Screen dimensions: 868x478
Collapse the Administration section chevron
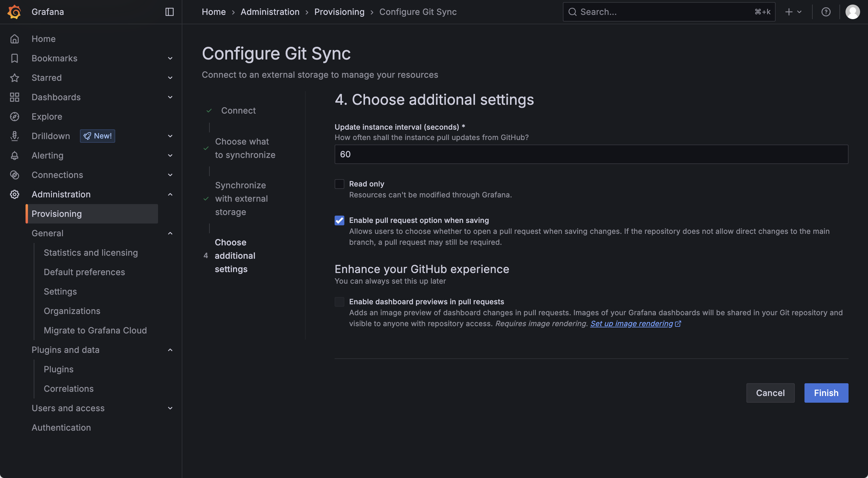170,194
